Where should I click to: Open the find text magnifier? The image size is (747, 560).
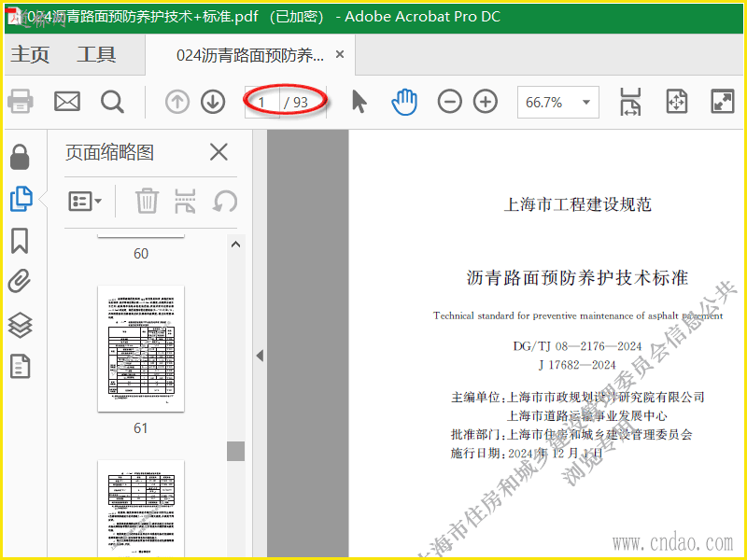click(x=112, y=102)
